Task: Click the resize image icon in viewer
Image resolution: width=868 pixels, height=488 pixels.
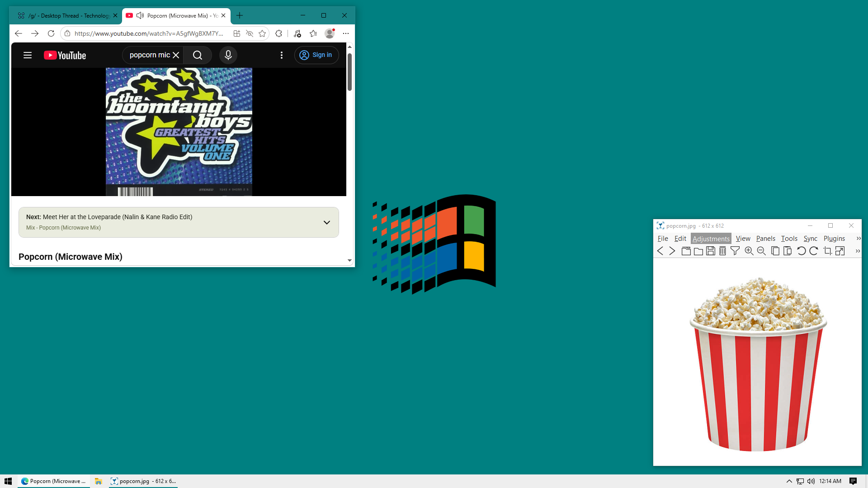Action: tap(840, 251)
